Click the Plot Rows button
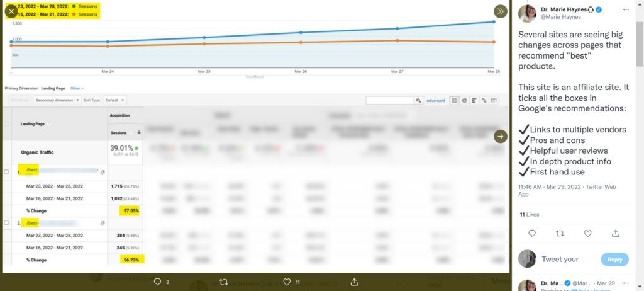Viewport: 644px width, 291px height. [19, 100]
